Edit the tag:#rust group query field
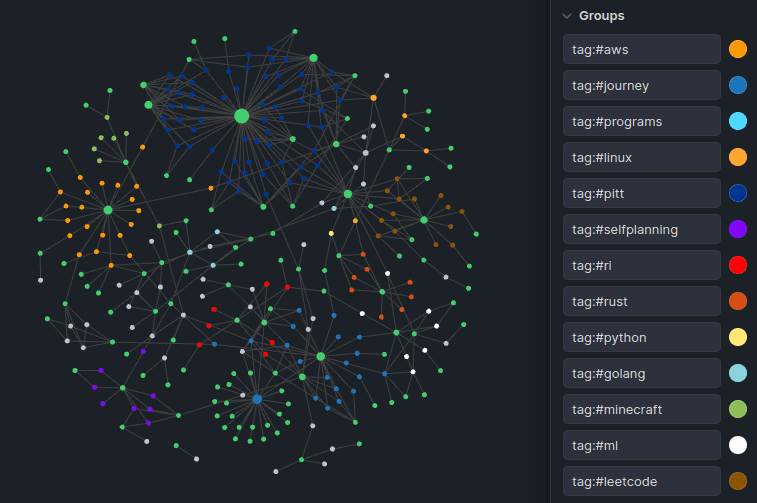The image size is (757, 503). coord(642,301)
